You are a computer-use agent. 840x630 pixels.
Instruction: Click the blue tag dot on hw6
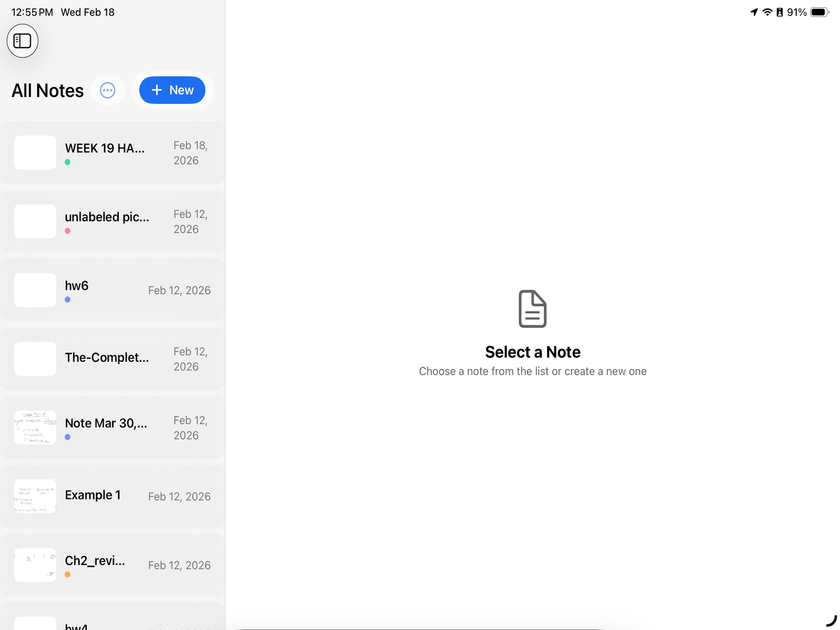pyautogui.click(x=67, y=300)
